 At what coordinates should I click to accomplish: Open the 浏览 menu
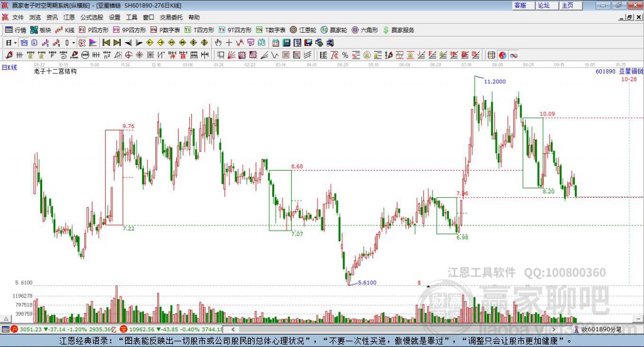35,17
